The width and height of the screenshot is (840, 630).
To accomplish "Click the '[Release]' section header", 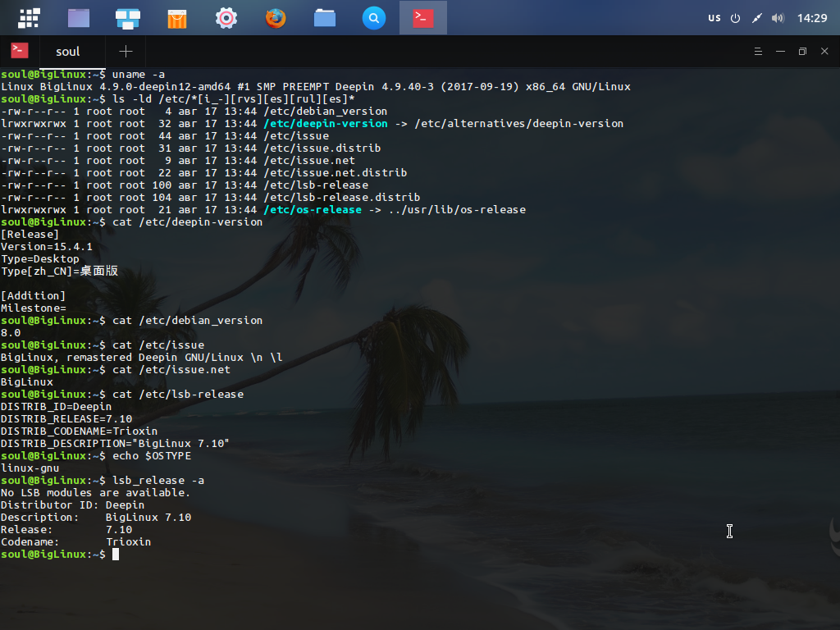I will point(30,235).
